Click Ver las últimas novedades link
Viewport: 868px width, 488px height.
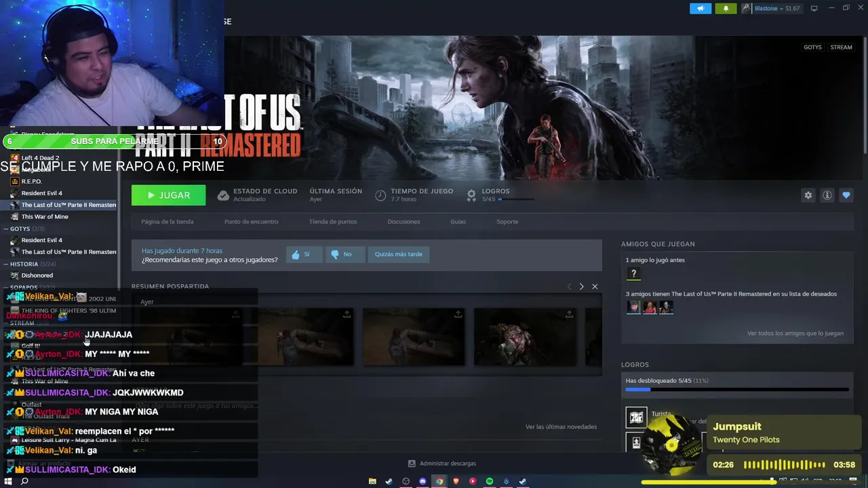561,427
